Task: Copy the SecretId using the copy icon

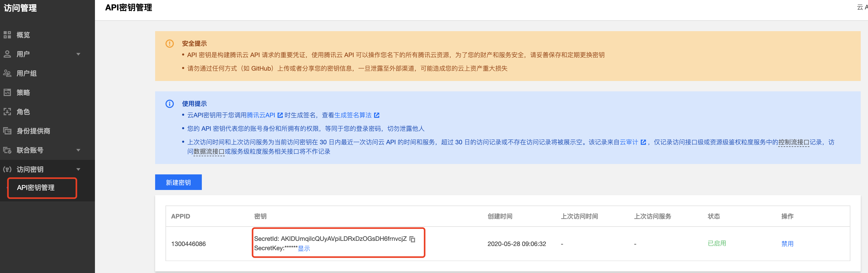Action: 412,239
